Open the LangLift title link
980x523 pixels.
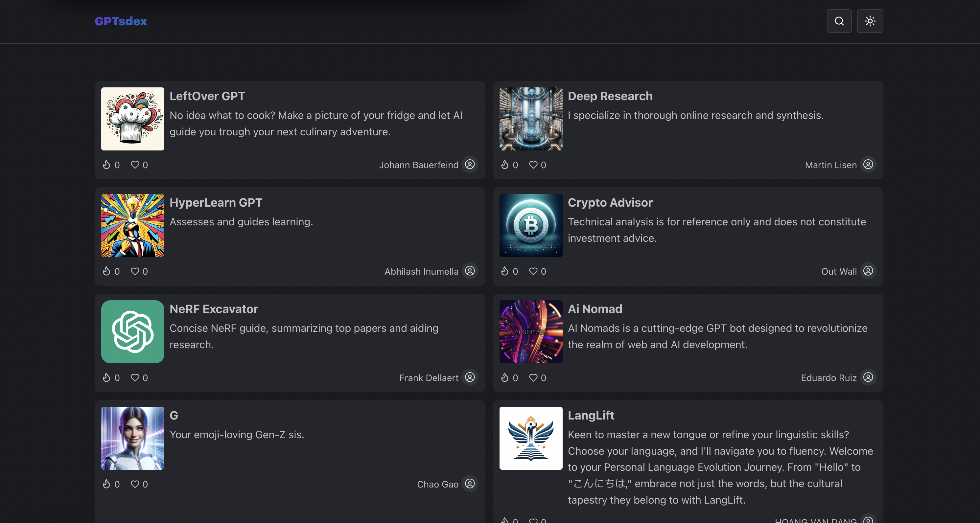pyautogui.click(x=591, y=415)
